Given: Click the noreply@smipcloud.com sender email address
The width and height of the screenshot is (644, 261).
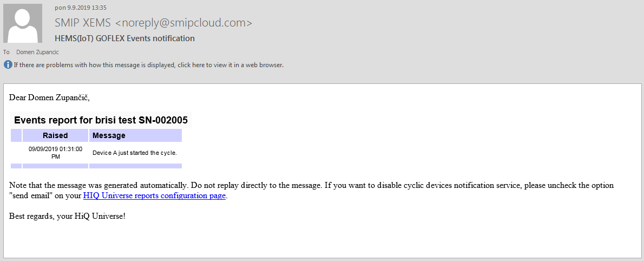Looking at the screenshot, I should pos(183,23).
